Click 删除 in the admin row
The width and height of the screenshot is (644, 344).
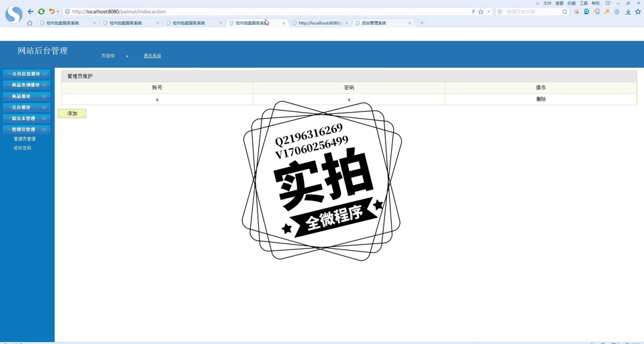click(x=541, y=99)
